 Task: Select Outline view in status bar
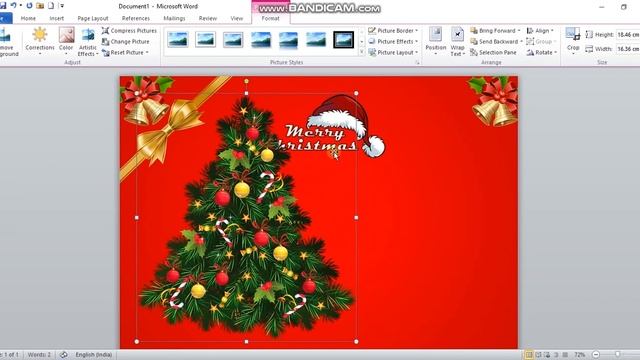click(556, 355)
